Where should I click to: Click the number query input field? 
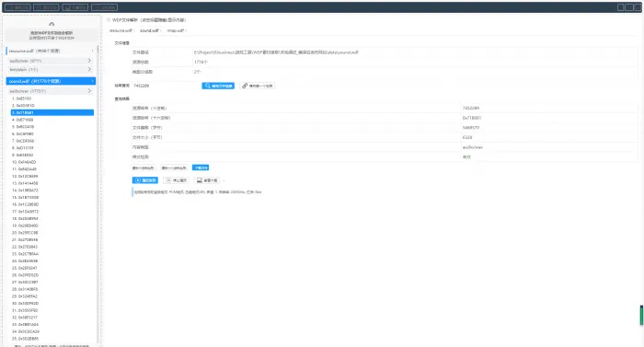[x=166, y=86]
